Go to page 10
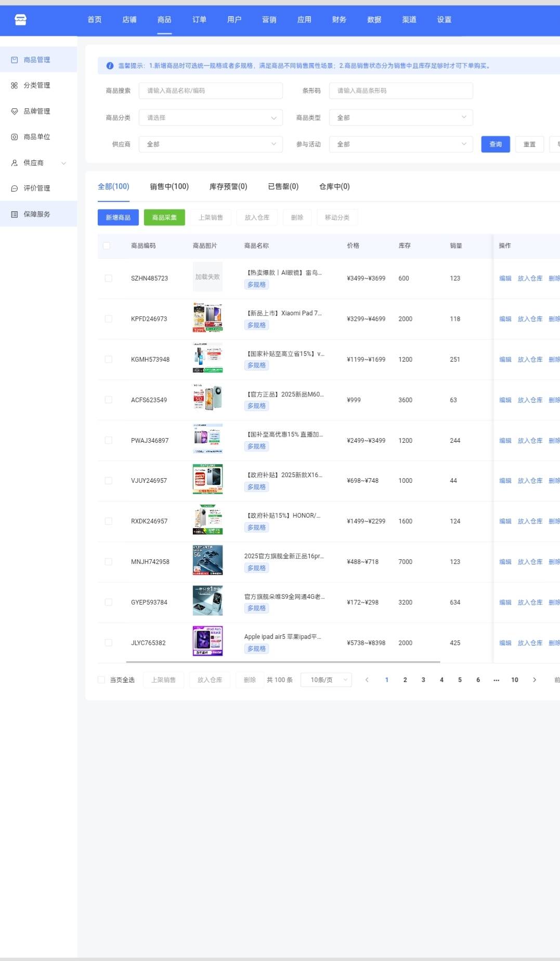 (x=515, y=680)
